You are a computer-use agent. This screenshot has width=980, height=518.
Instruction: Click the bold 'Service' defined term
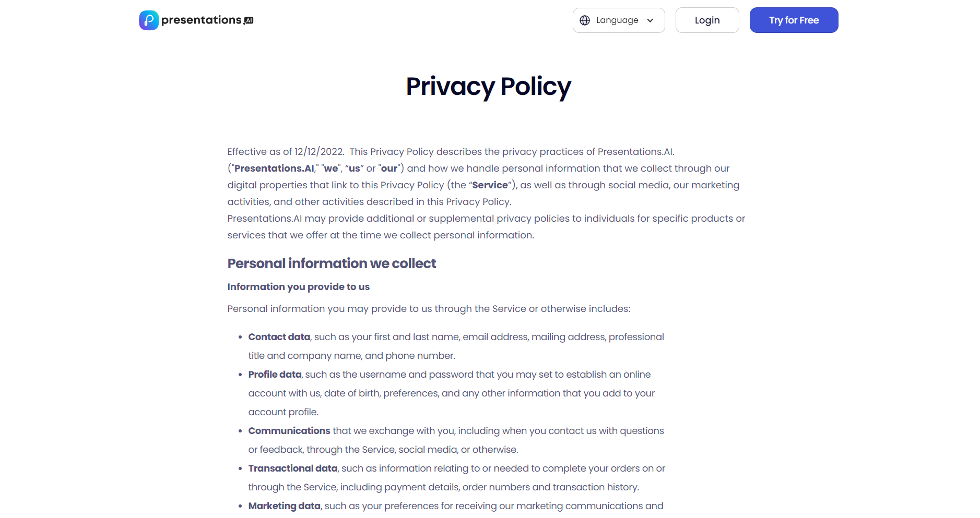tap(490, 185)
